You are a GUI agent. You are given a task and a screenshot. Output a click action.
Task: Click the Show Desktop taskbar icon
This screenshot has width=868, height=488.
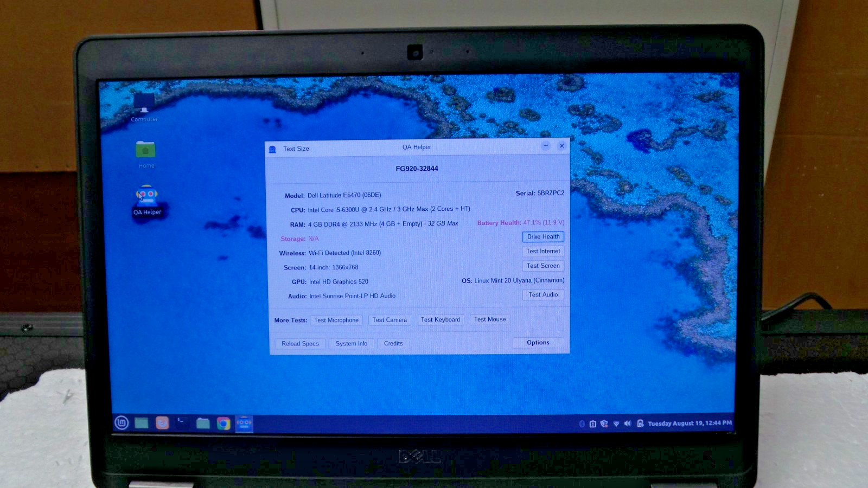point(142,423)
